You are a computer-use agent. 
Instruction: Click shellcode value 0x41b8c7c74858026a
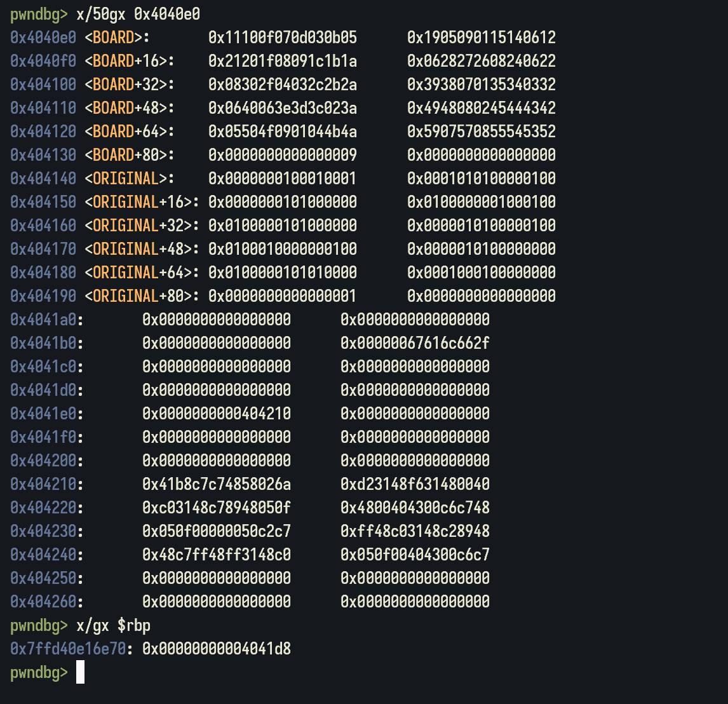[217, 484]
